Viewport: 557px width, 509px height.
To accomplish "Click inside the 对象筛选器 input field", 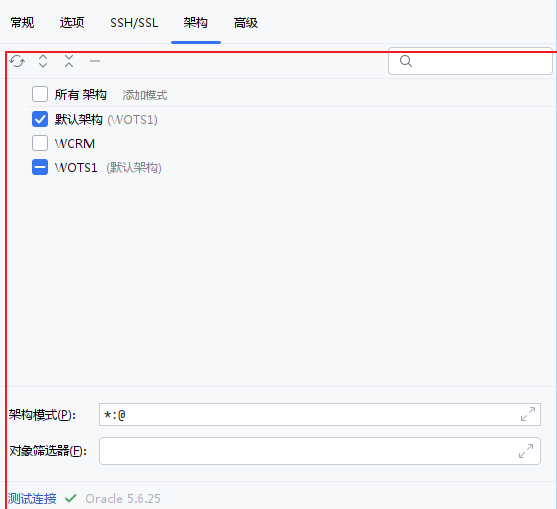I will (x=320, y=451).
